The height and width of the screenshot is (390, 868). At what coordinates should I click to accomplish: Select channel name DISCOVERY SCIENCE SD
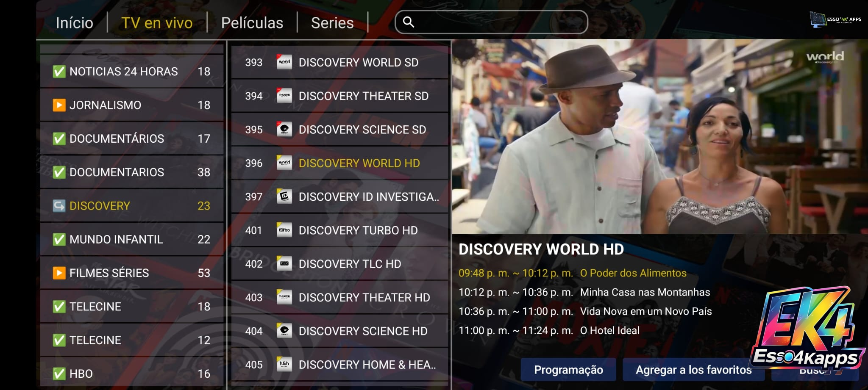point(362,130)
